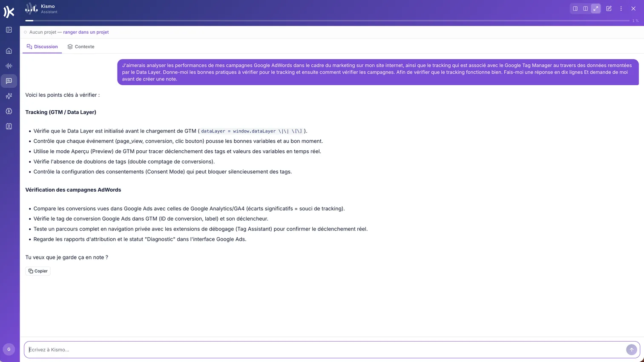Click the send arrow button
This screenshot has height=362, width=644.
tap(631, 350)
